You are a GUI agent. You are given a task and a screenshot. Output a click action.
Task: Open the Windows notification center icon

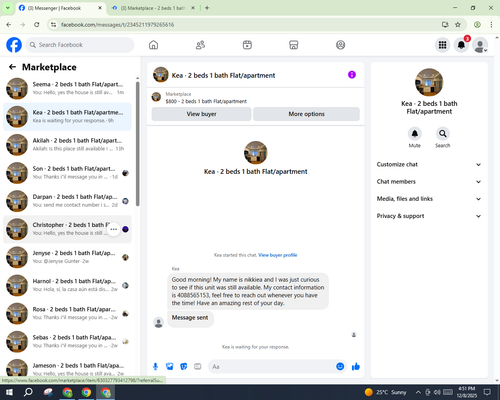(487, 392)
